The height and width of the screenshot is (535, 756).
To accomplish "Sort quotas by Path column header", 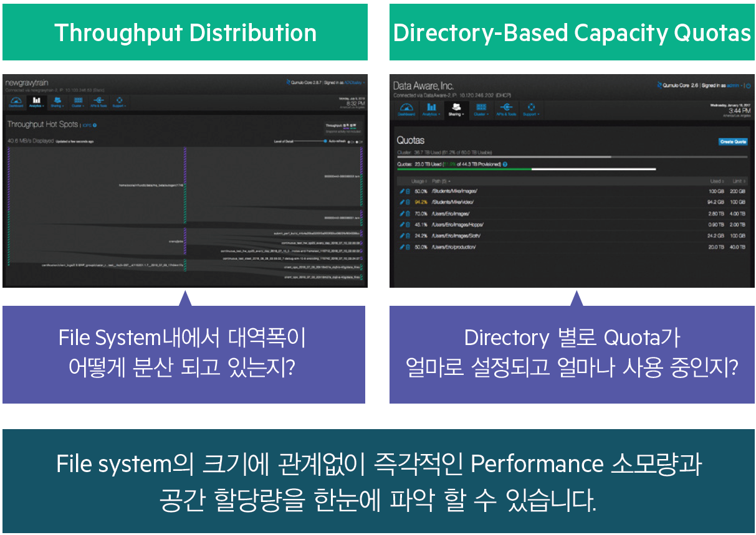I will pyautogui.click(x=441, y=181).
